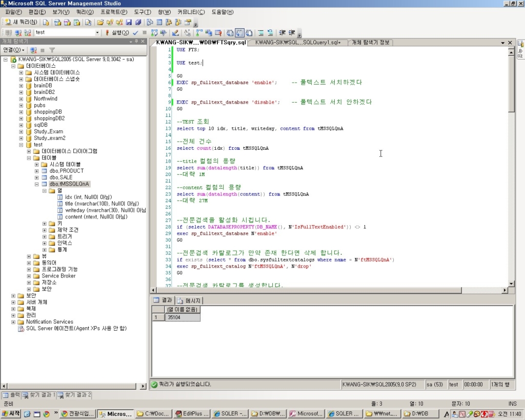Open the 연결(O) connect dropdown
This screenshot has height=420, width=525.
14,50
